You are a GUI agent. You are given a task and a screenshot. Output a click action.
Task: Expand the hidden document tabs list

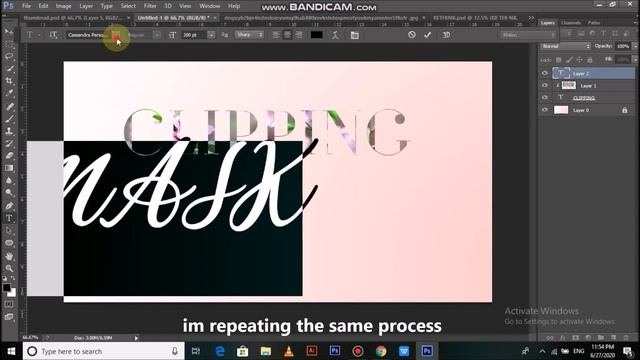pos(531,18)
